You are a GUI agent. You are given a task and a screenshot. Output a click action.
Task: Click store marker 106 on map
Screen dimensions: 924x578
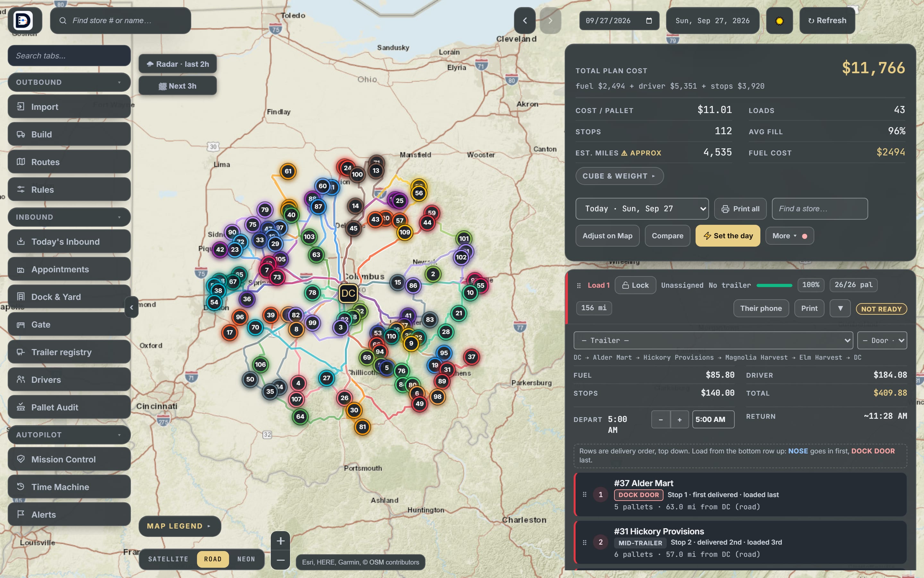(x=261, y=364)
